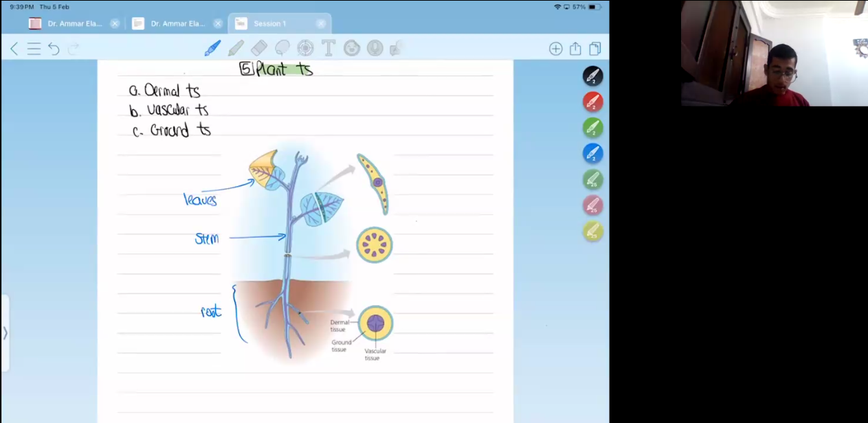
Task: Pick the red pen preset
Action: 592,102
